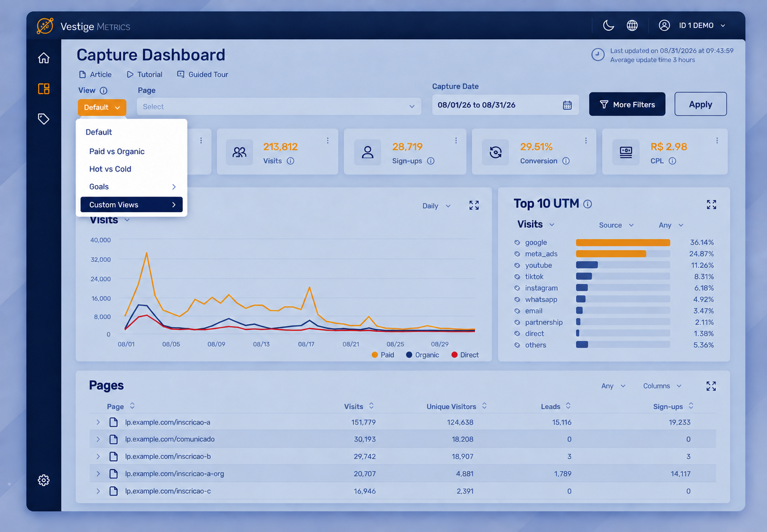
Task: Open the Page Select dropdown
Action: point(279,106)
